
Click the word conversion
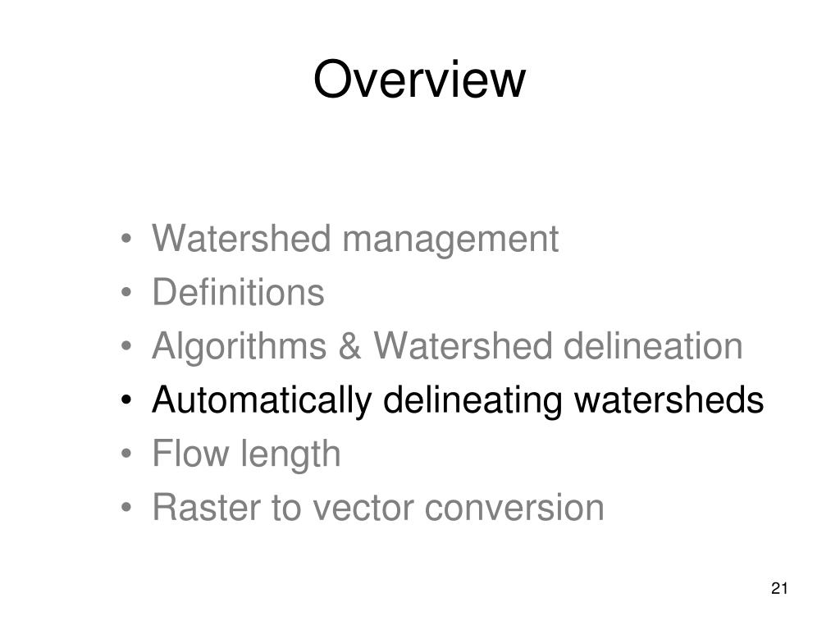click(514, 509)
